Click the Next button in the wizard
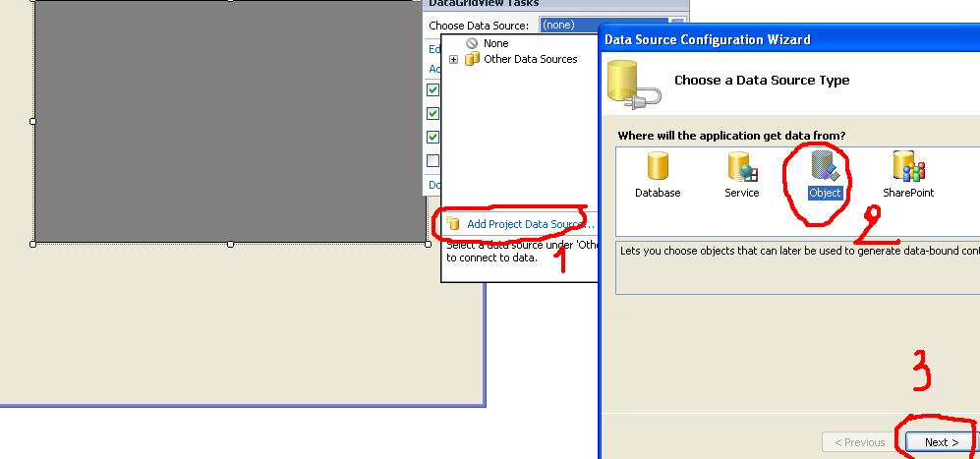Screen dimensions: 980x459 click(942, 442)
